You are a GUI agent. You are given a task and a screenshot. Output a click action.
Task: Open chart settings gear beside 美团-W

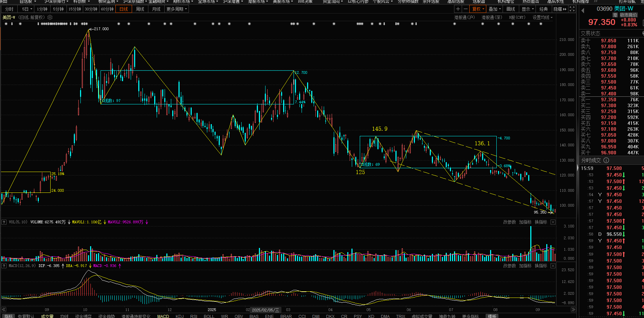click(50, 17)
